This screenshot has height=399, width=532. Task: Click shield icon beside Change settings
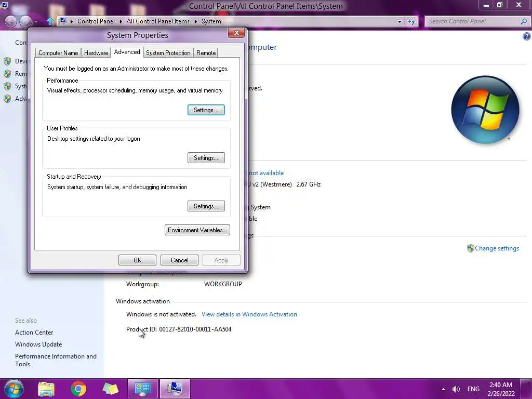coord(470,248)
